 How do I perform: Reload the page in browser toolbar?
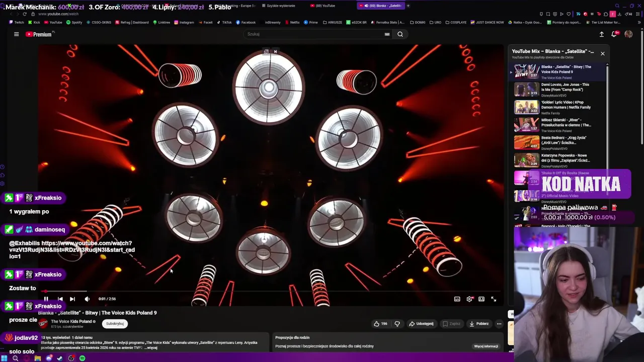coord(24,14)
